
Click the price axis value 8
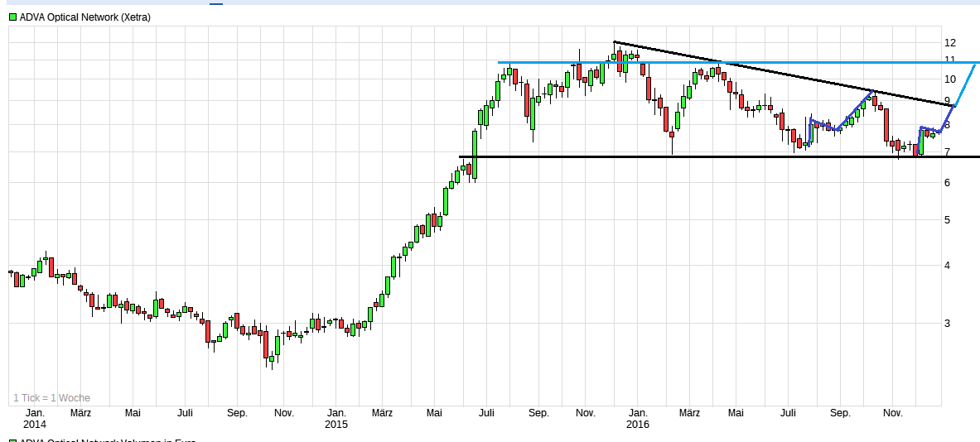point(948,125)
